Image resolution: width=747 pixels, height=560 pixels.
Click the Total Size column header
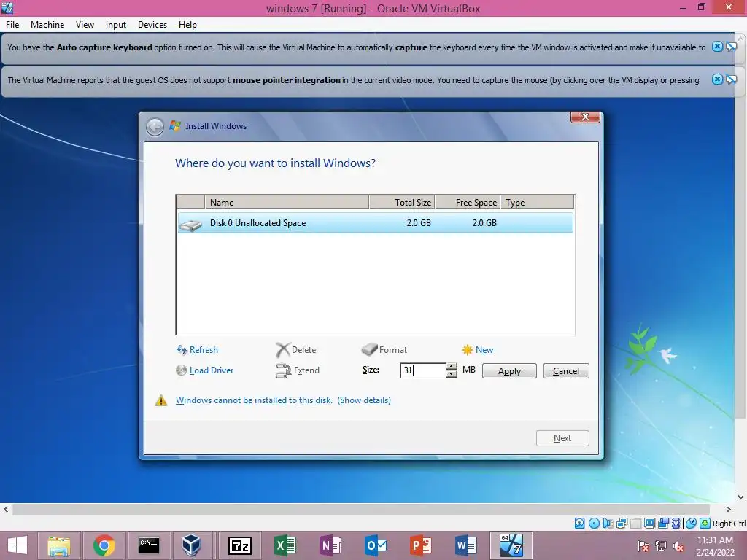pos(402,203)
